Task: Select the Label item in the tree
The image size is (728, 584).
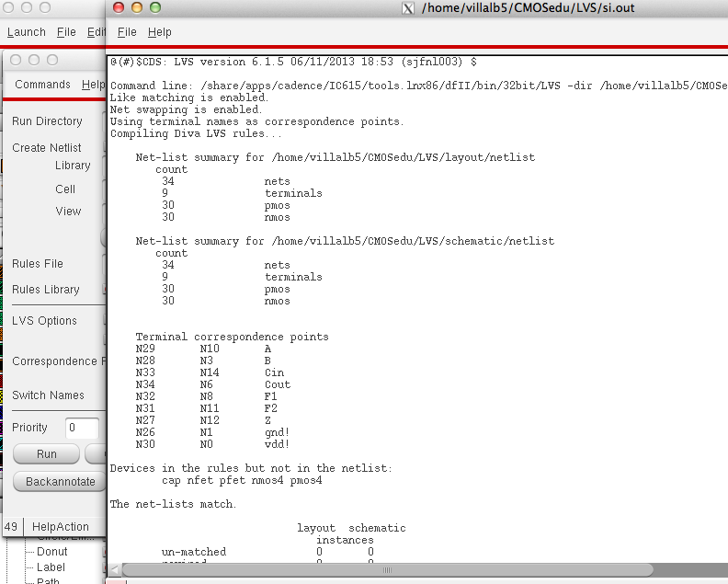Action: coord(51,567)
